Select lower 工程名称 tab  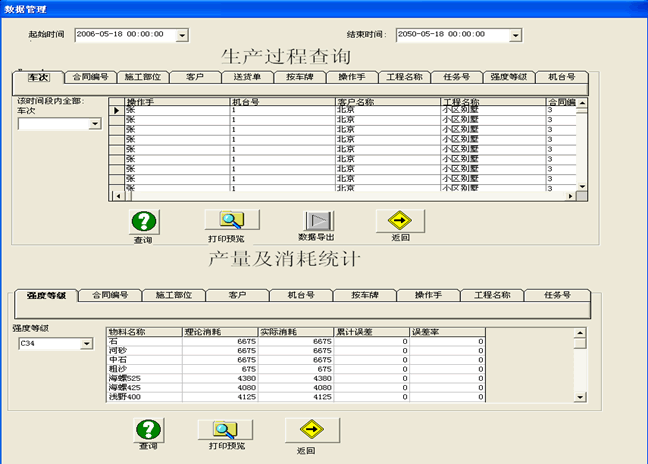(492, 295)
